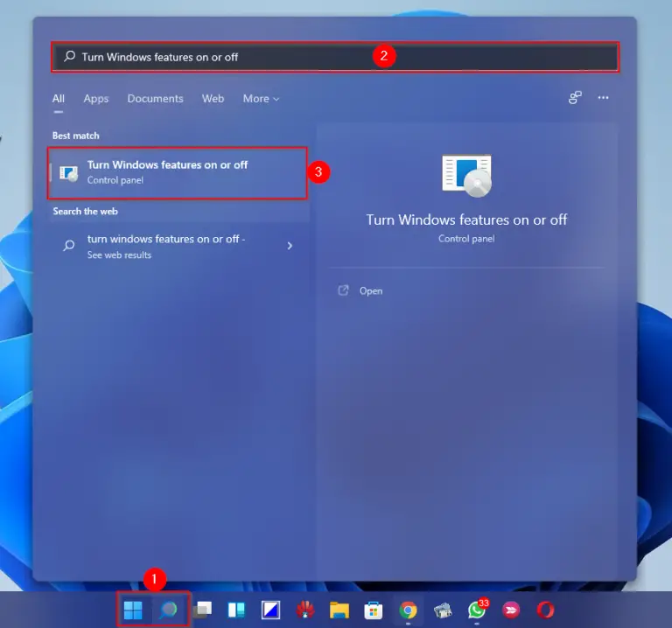672x628 pixels.
Task: Click the 'Best match' heading
Action: click(x=76, y=136)
